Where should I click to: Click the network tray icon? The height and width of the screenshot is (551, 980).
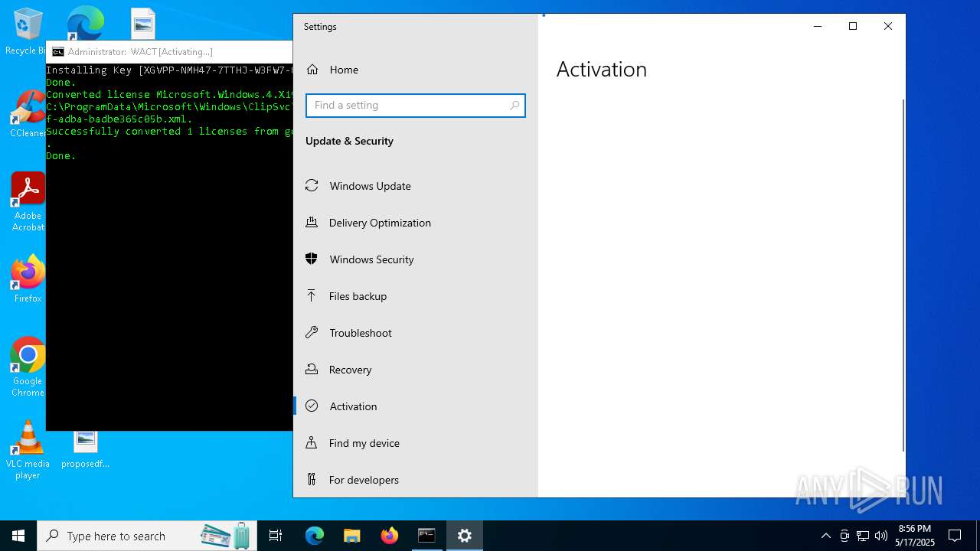[x=863, y=536]
